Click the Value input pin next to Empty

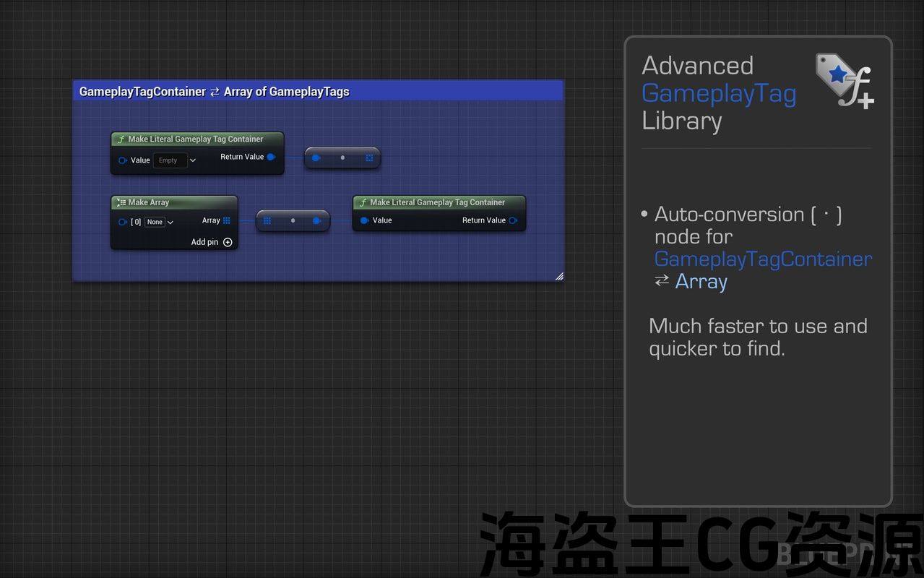pyautogui.click(x=123, y=160)
